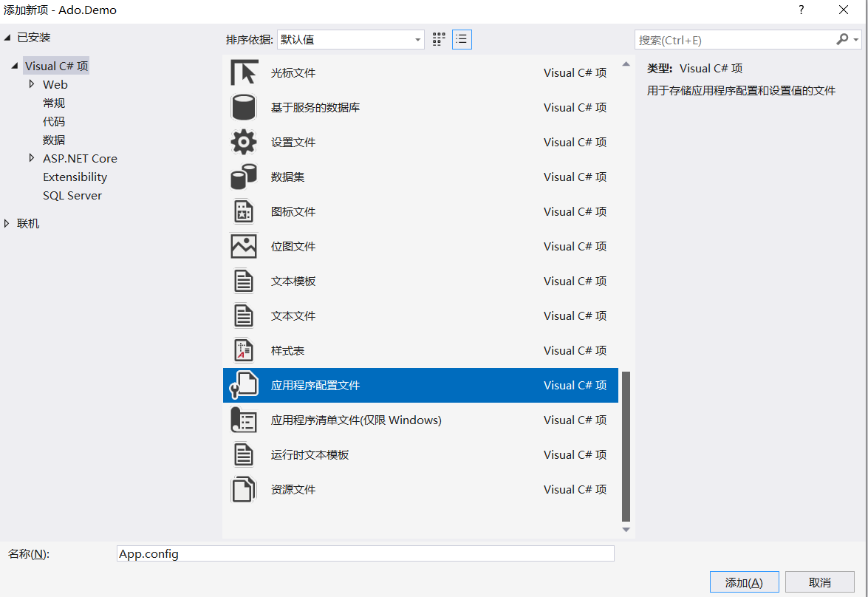Click the scrollbar up arrow

click(626, 64)
